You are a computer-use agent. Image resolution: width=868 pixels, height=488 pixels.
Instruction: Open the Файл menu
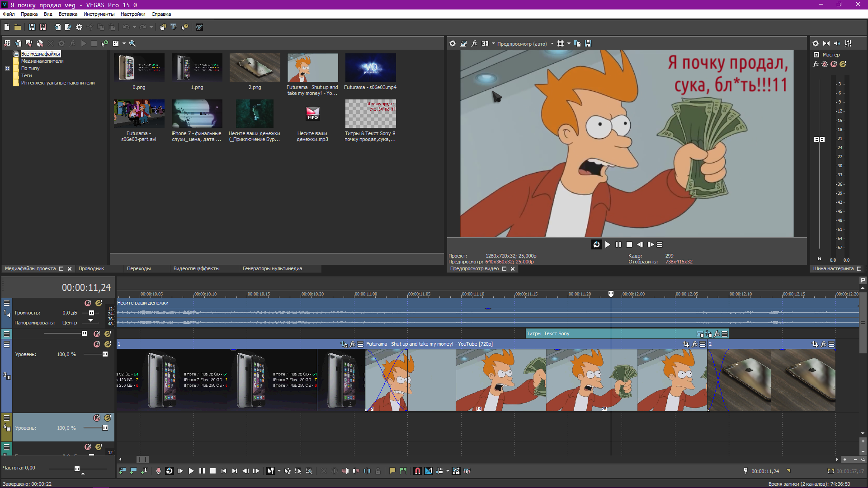pos(9,14)
